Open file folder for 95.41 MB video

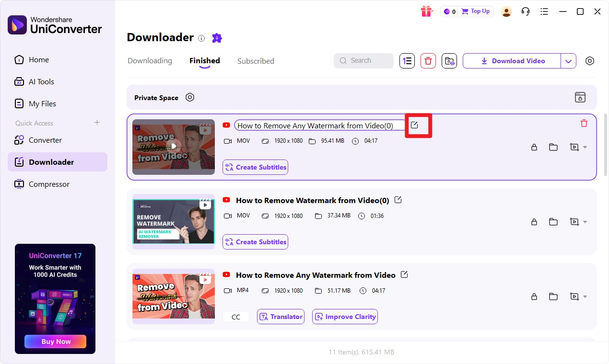coord(553,147)
